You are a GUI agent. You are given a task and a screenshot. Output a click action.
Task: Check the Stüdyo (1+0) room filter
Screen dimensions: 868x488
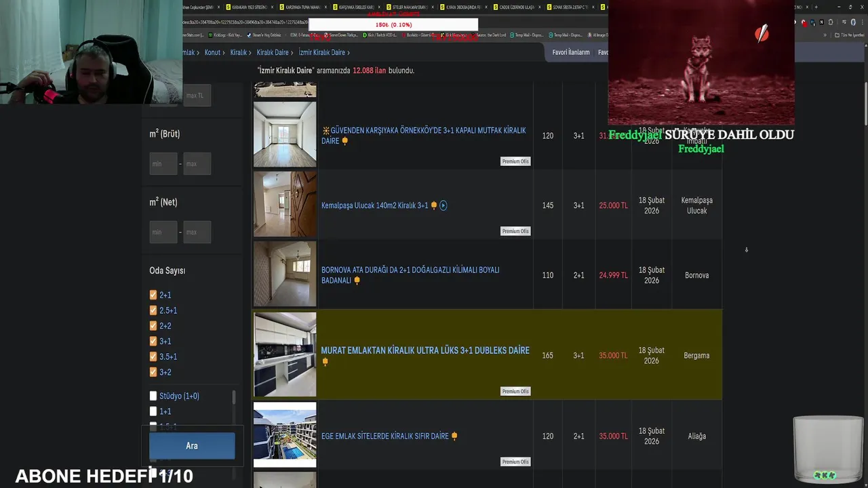coord(153,396)
